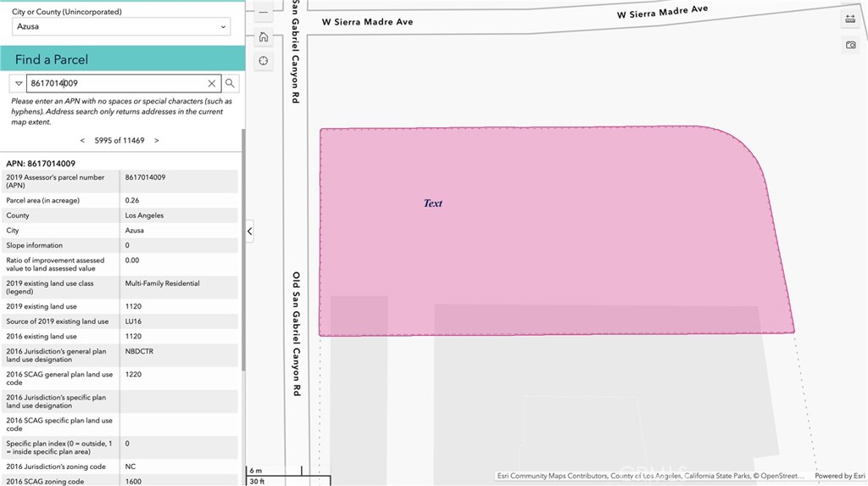Open the Azusa city dropdown
The image size is (868, 486).
(x=121, y=27)
